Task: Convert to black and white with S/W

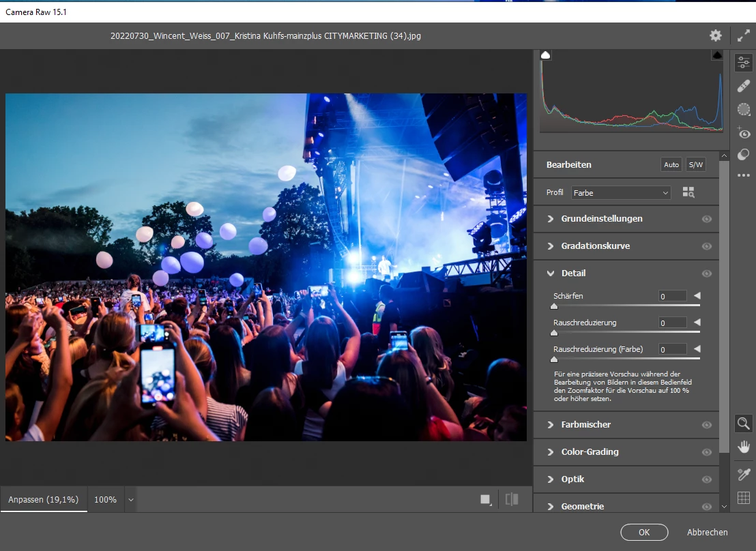Action: pyautogui.click(x=696, y=164)
